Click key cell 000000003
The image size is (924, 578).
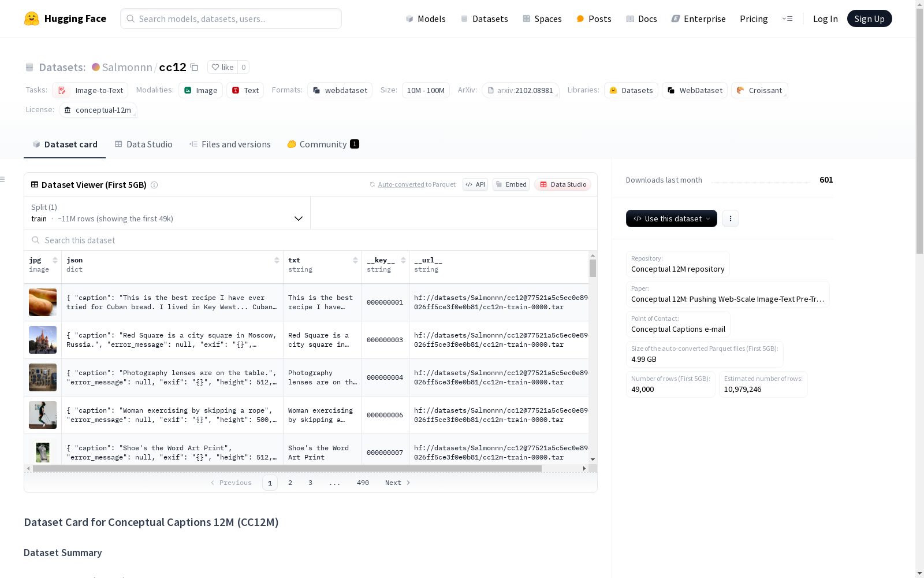coord(385,340)
